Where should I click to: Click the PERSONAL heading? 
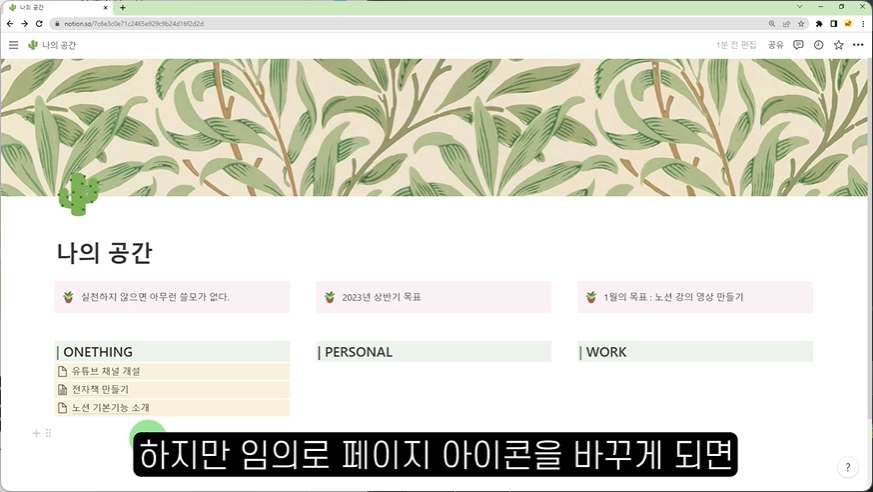(x=359, y=352)
